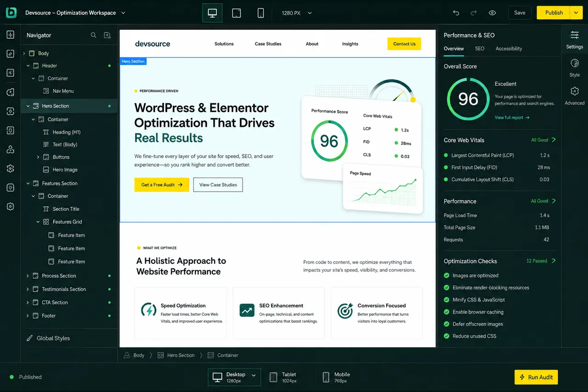Toggle preview with the eye icon
588x392 pixels.
click(492, 13)
